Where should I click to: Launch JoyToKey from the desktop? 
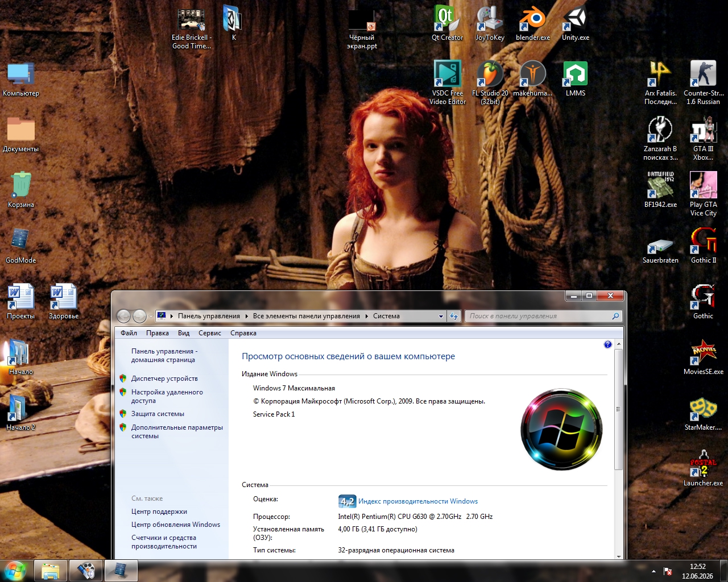coord(490,23)
